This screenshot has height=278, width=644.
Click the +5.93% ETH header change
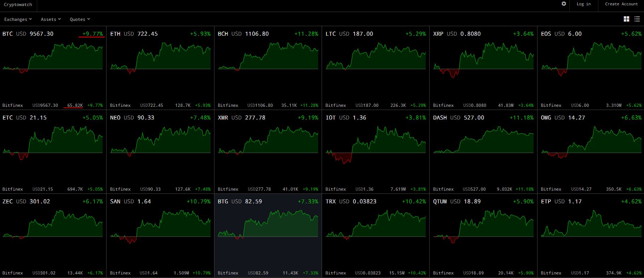coord(200,34)
